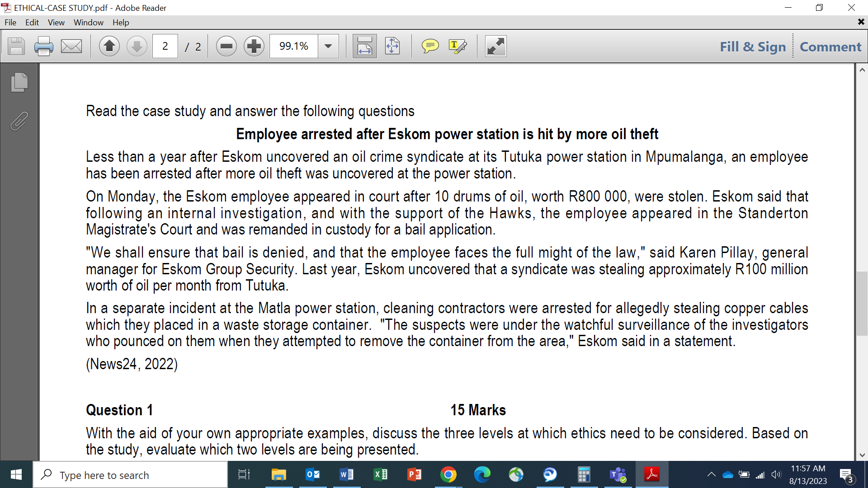Image resolution: width=868 pixels, height=488 pixels.
Task: Open the Comment pane
Action: click(x=830, y=47)
